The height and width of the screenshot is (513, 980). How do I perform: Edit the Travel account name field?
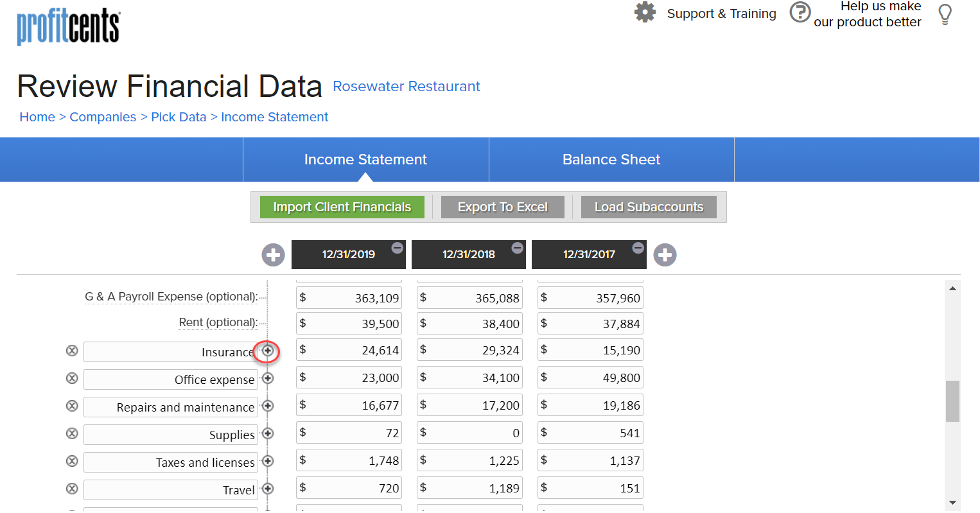coord(171,490)
